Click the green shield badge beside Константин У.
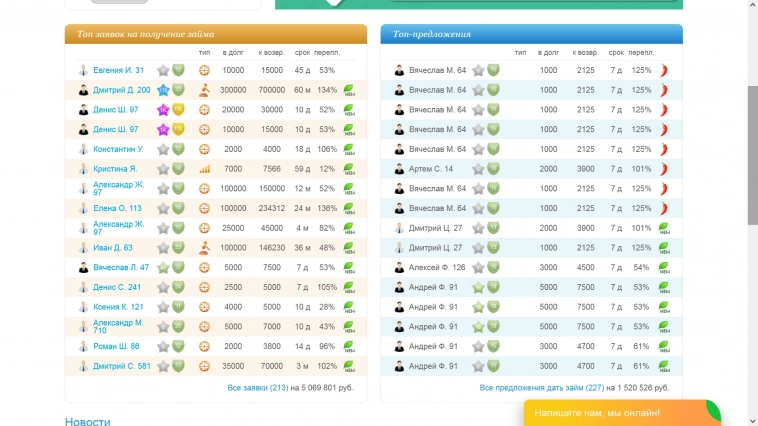This screenshot has height=426, width=758. point(178,149)
